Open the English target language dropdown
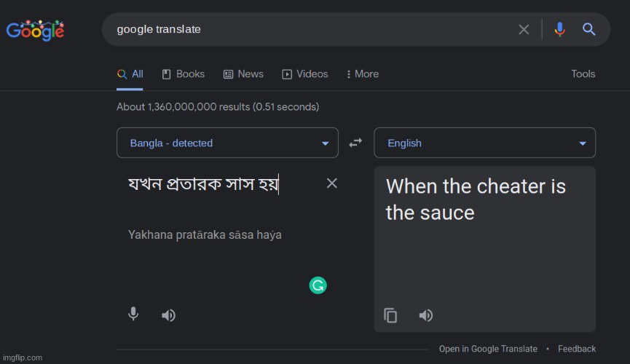Image resolution: width=630 pixels, height=364 pixels. point(484,143)
